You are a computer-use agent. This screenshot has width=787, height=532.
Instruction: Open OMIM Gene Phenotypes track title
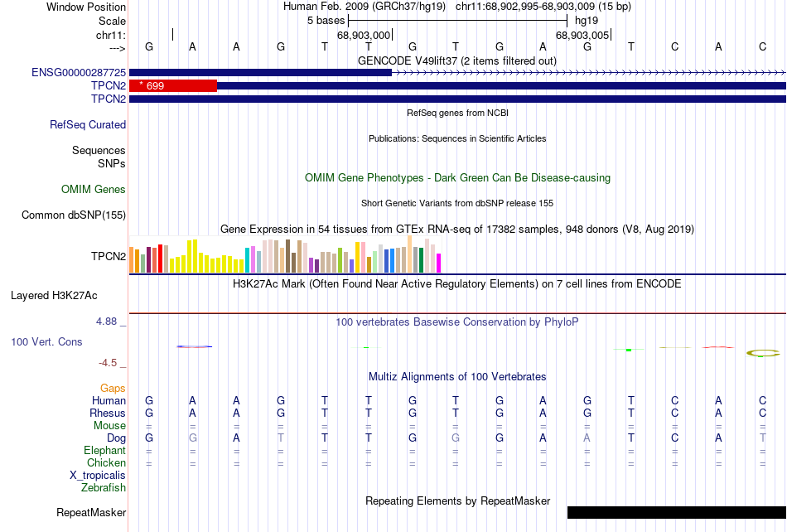[458, 177]
